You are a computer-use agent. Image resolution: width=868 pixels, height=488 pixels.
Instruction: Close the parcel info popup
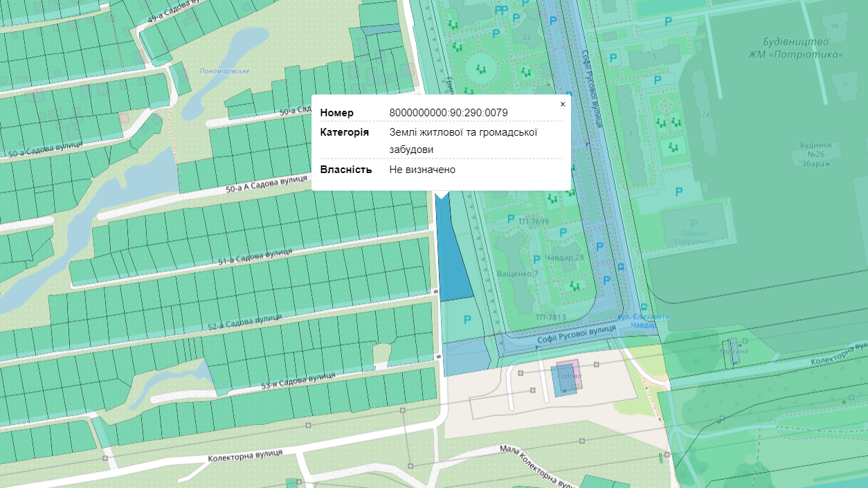tap(562, 105)
